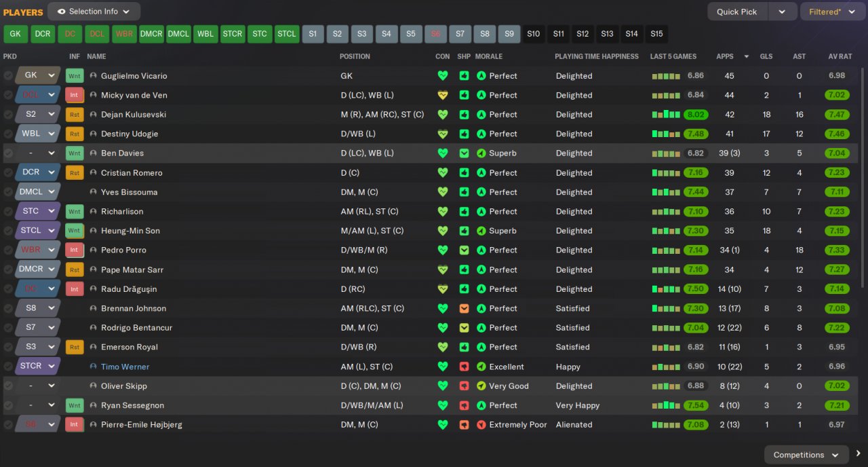Viewport: 868px width, 467px height.
Task: Click Oliver Skipp's red sharpness icon
Action: (464, 386)
